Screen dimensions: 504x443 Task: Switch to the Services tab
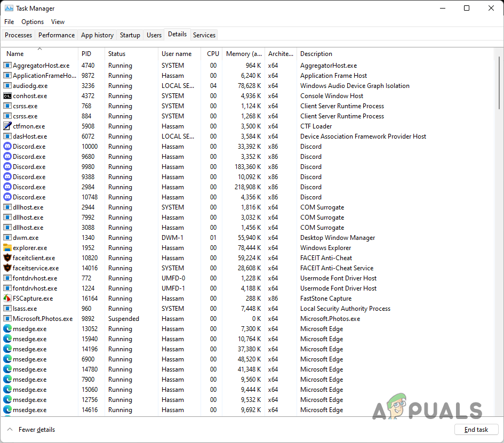click(204, 35)
